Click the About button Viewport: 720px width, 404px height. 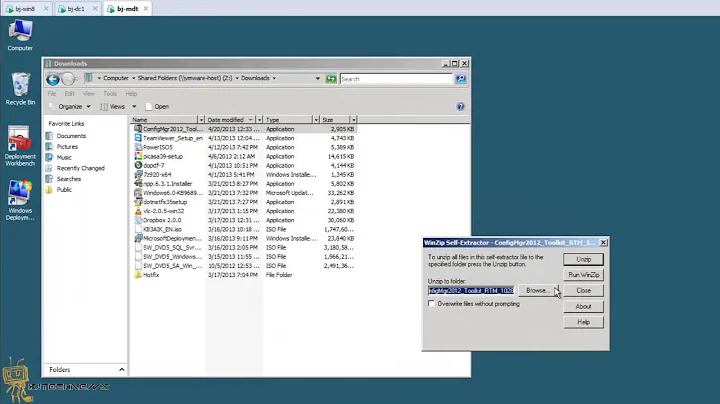click(x=583, y=306)
